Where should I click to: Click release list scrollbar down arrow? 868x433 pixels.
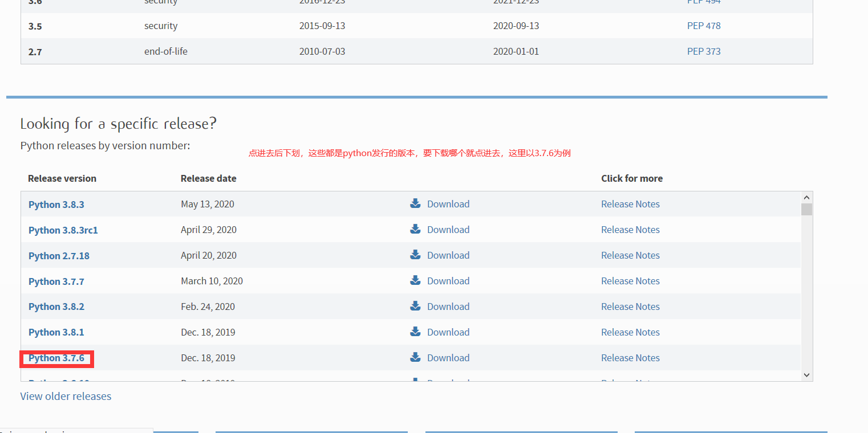pyautogui.click(x=806, y=375)
